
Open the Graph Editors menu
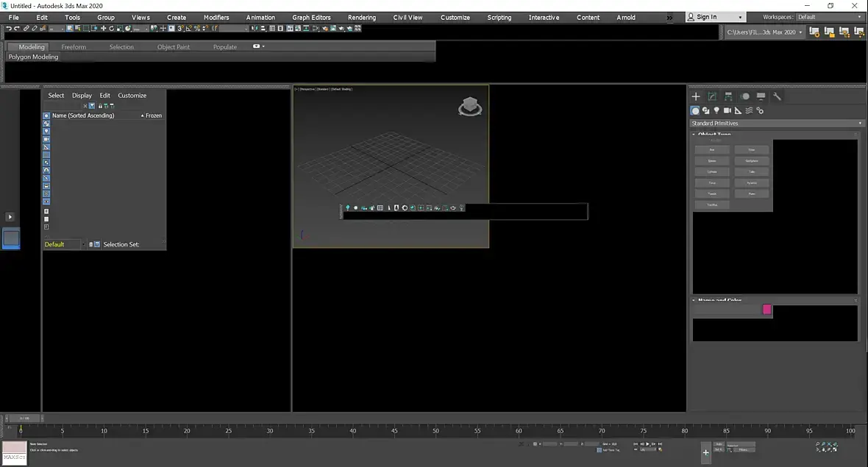click(x=312, y=18)
